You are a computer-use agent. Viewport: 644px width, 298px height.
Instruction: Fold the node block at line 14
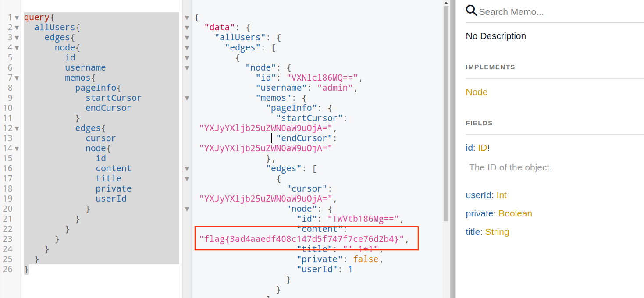coord(17,149)
